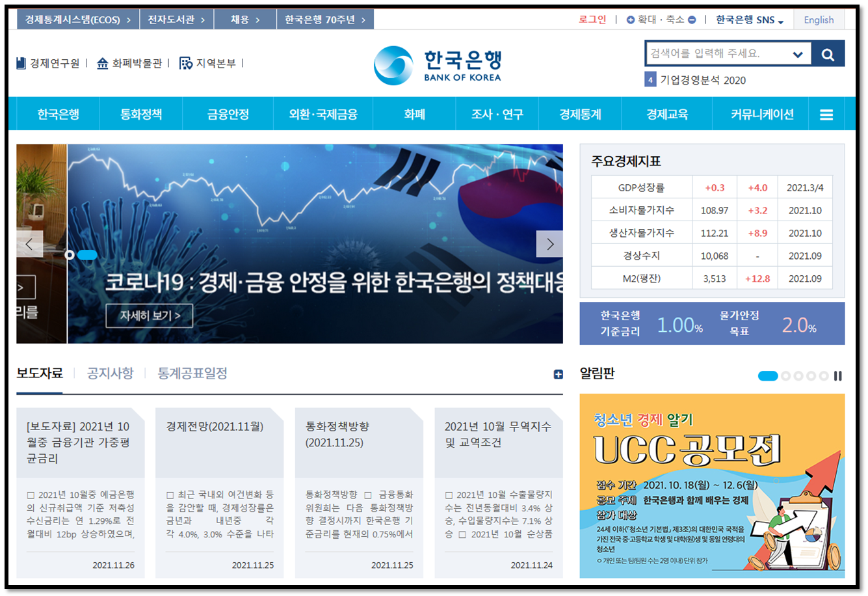This screenshot has width=868, height=596.
Task: Expand the search suggestions dropdown arrow
Action: coord(798,55)
